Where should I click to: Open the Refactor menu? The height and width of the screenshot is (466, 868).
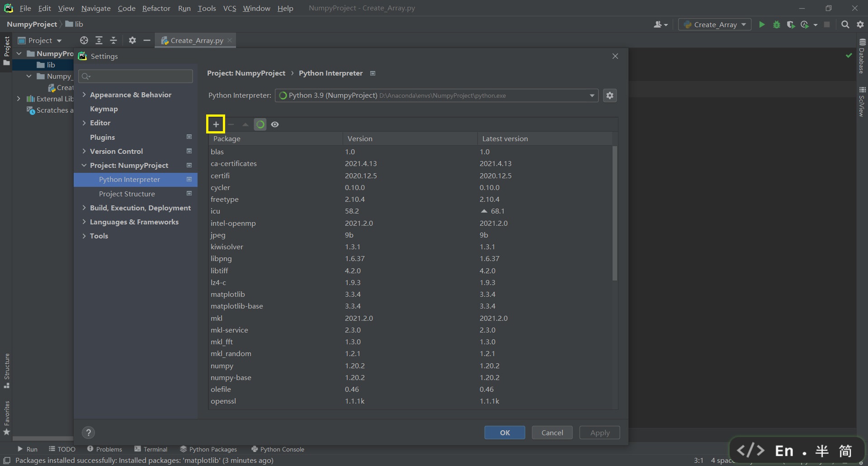[156, 8]
